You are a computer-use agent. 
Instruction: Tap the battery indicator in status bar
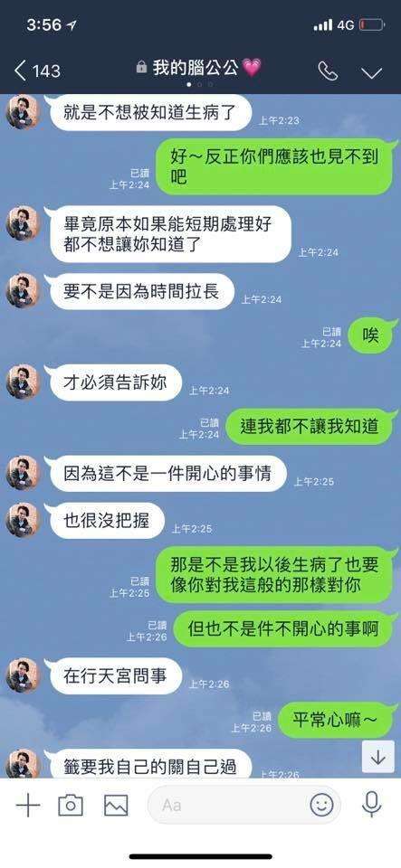[371, 25]
